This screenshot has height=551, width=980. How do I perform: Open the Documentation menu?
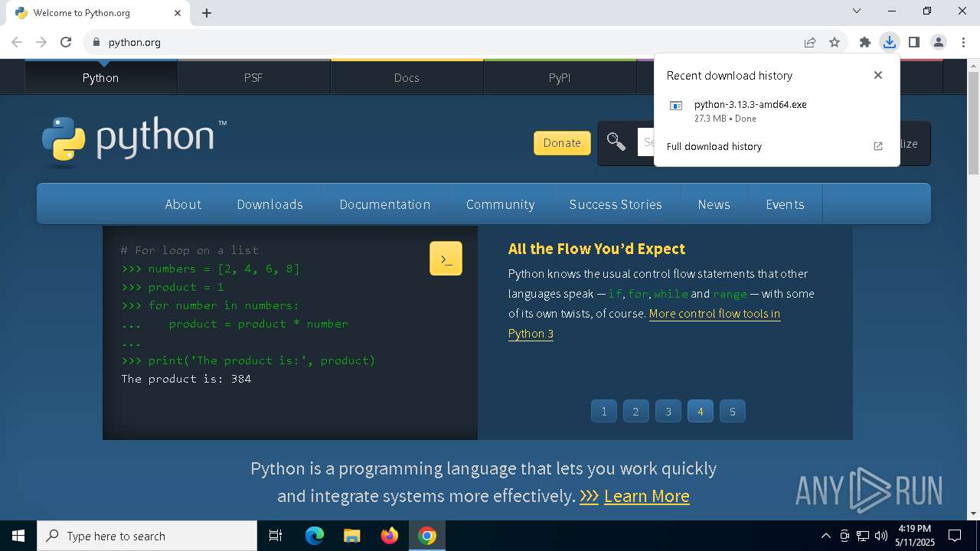click(385, 204)
